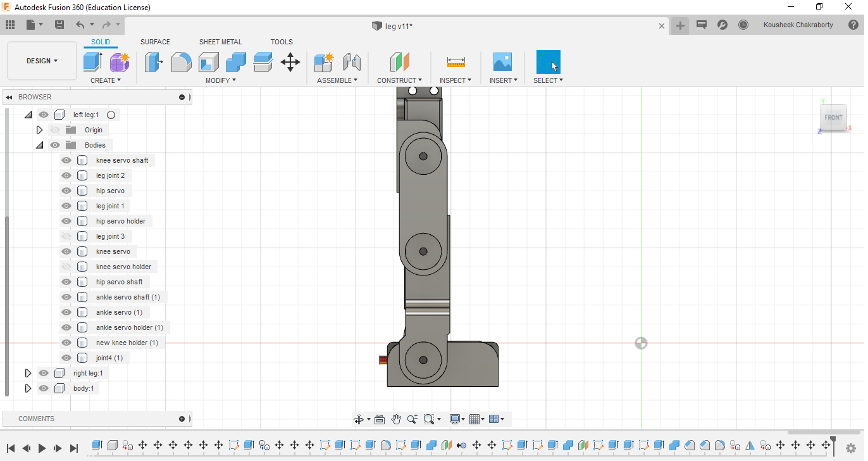Switch to the SURFACE tab
The width and height of the screenshot is (868, 461).
[x=155, y=42]
